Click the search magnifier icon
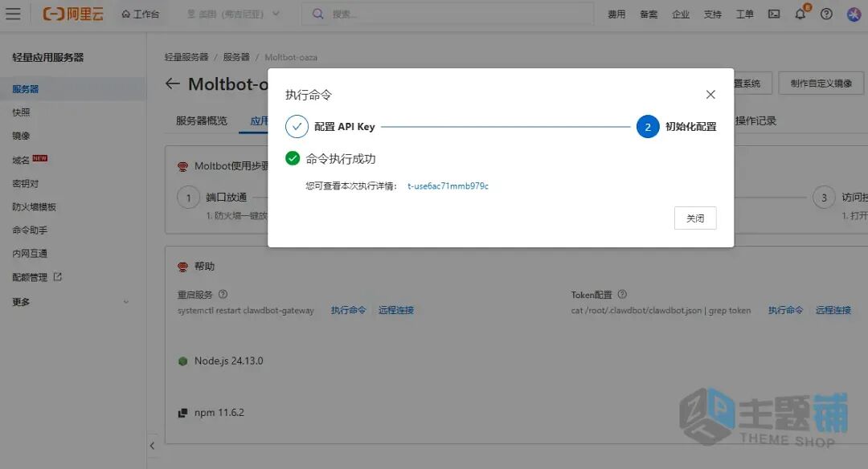The image size is (868, 469). (x=317, y=14)
